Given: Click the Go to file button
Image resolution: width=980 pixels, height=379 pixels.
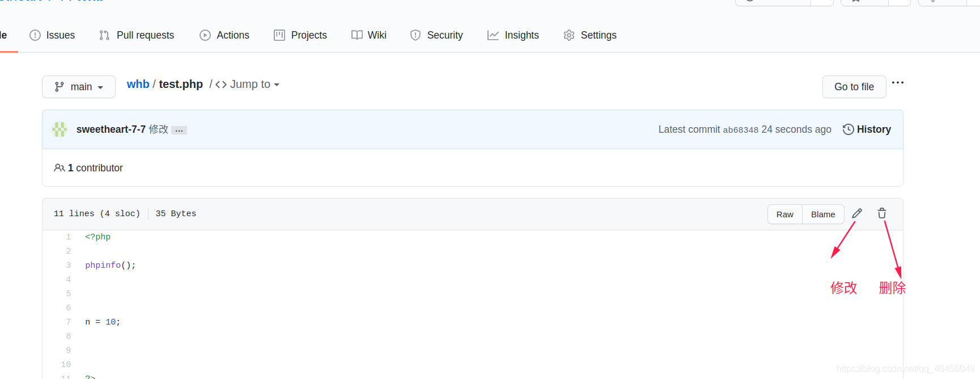Looking at the screenshot, I should point(854,87).
